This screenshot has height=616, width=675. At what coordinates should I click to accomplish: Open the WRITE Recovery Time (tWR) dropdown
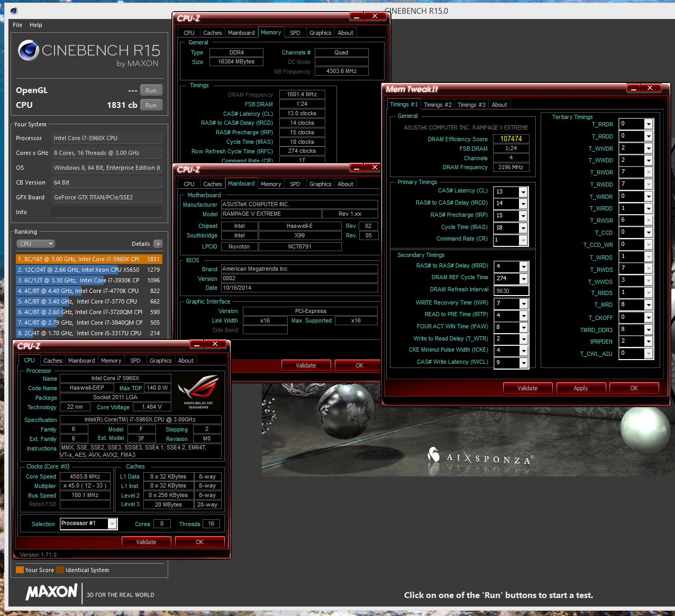523,304
